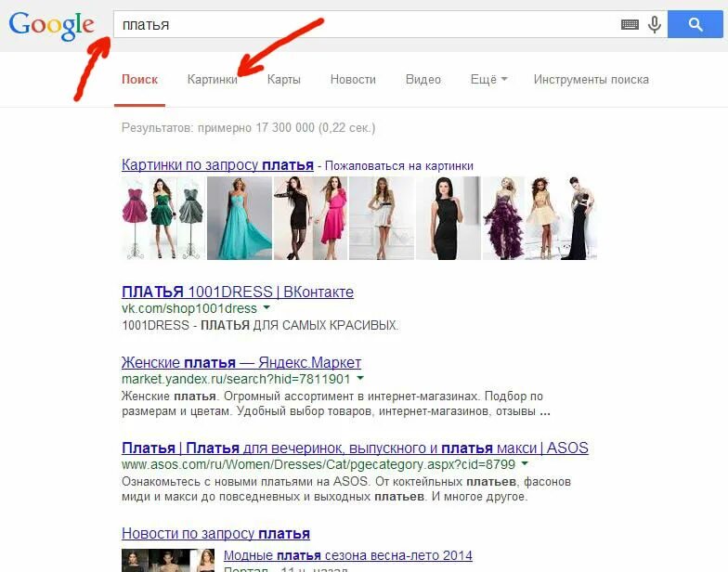This screenshot has height=572, width=728.
Task: Open the ASOS Платья result title
Action: (355, 448)
